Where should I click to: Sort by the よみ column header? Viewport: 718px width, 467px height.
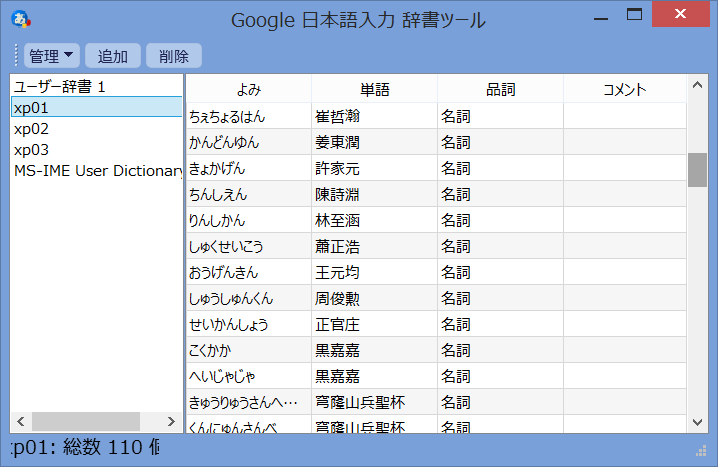coord(249,89)
